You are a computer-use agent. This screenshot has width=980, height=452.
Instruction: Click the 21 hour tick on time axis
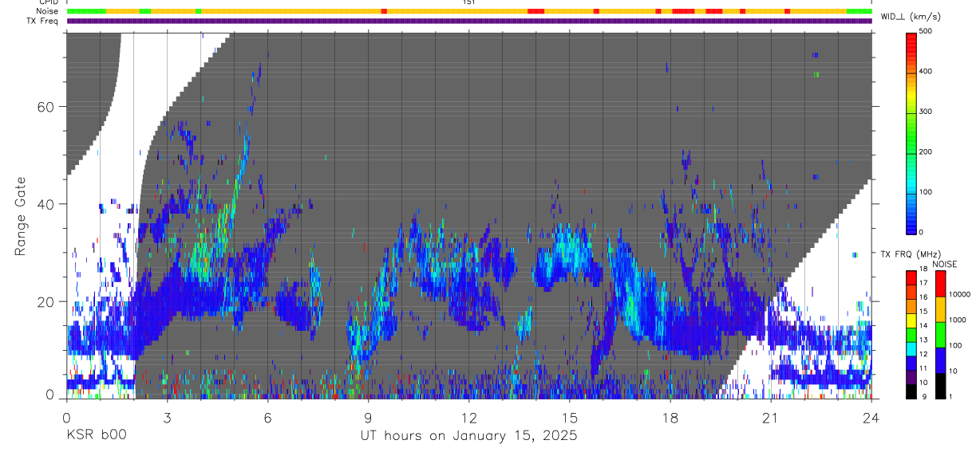pos(771,417)
